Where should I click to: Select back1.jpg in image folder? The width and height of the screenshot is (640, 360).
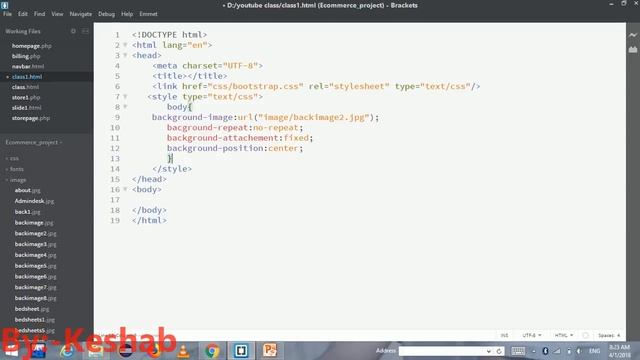(27, 212)
